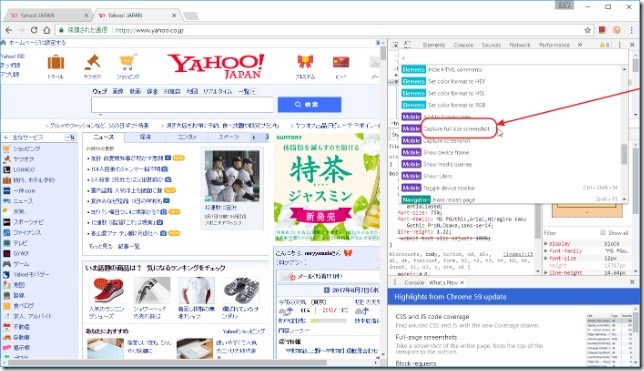644x371 pixels.
Task: Open the DevTools customize three-dot menu
Action: [x=620, y=45]
